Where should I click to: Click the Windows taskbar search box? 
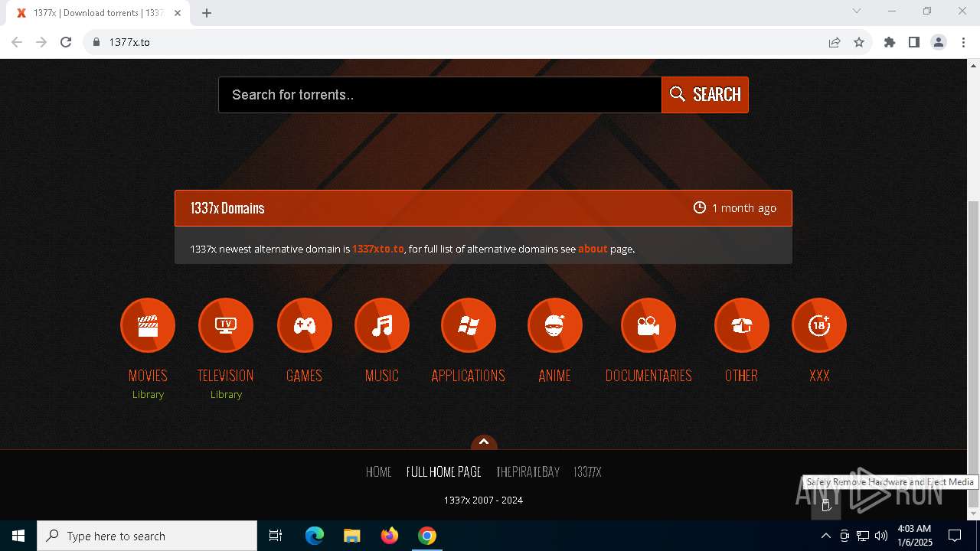pyautogui.click(x=147, y=536)
